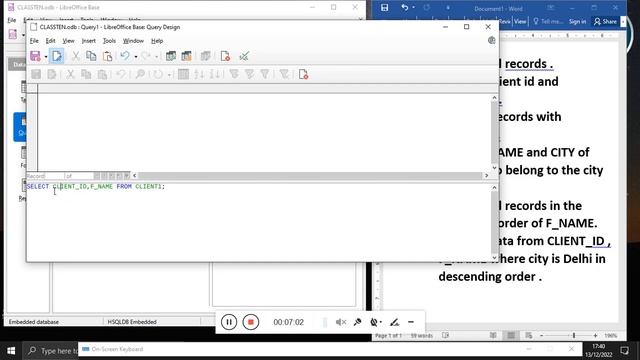
Task: Click the Cut scissors icon in upper toolbar
Action: (76, 56)
